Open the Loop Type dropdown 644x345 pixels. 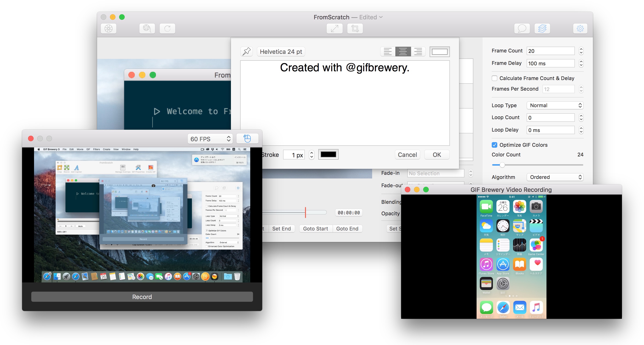[555, 106]
